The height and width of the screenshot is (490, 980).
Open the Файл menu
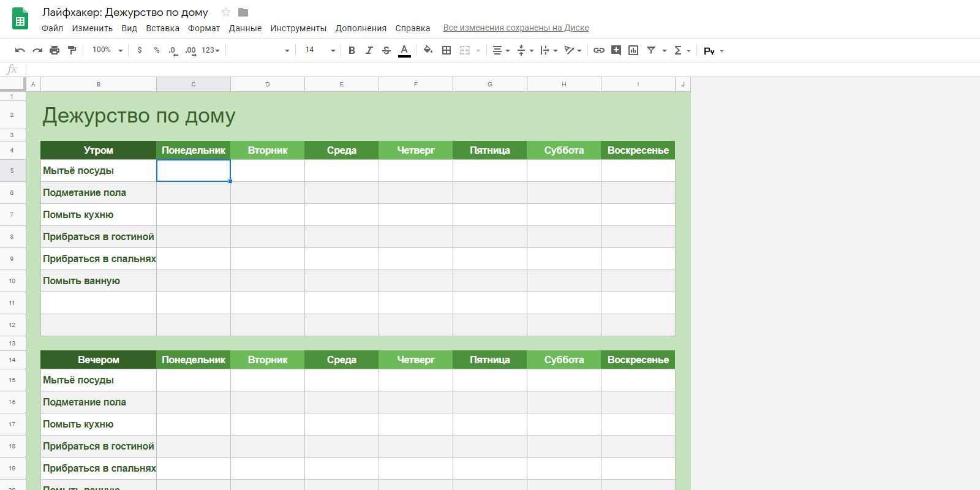52,28
